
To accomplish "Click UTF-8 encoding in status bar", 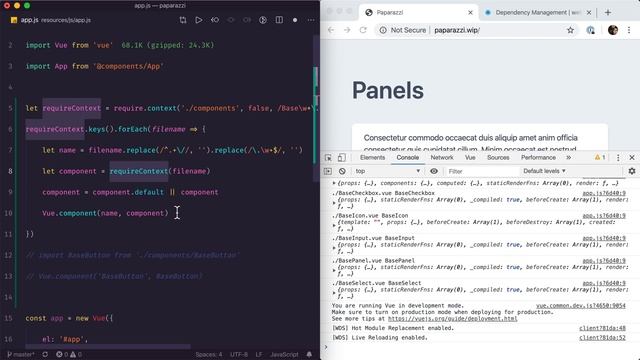I will click(239, 354).
